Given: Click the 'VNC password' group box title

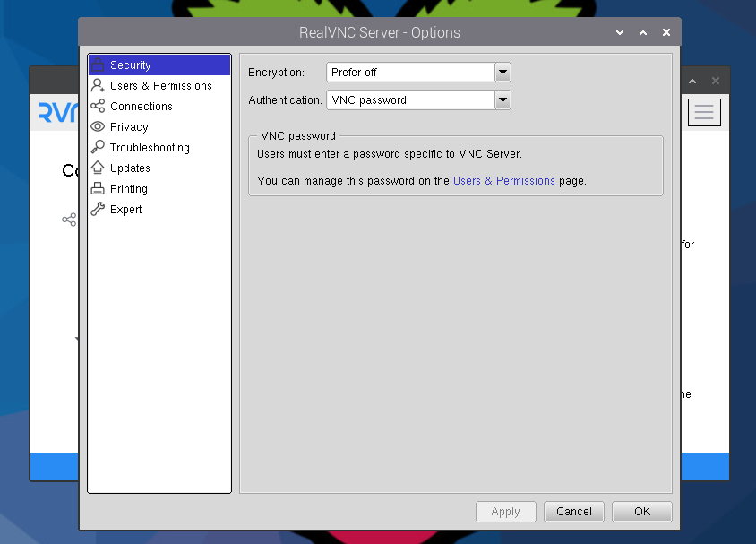Looking at the screenshot, I should click(x=298, y=136).
